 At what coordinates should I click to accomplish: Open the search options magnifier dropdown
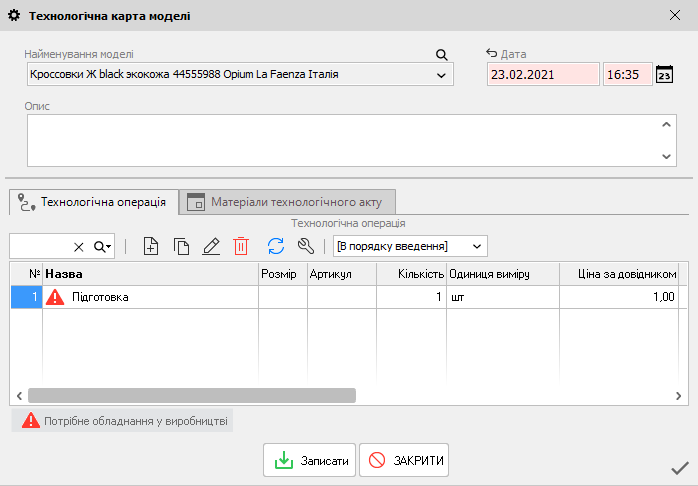pyautogui.click(x=102, y=246)
